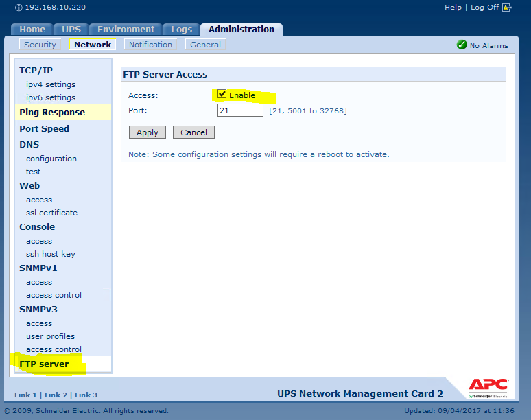Follow the Link 2 footer link
This screenshot has height=420, width=531.
56,395
